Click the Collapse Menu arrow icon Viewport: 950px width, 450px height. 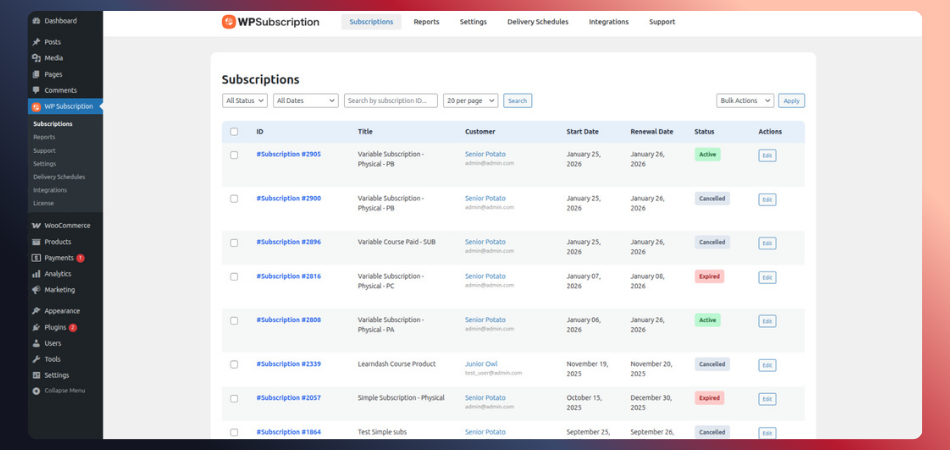click(37, 390)
